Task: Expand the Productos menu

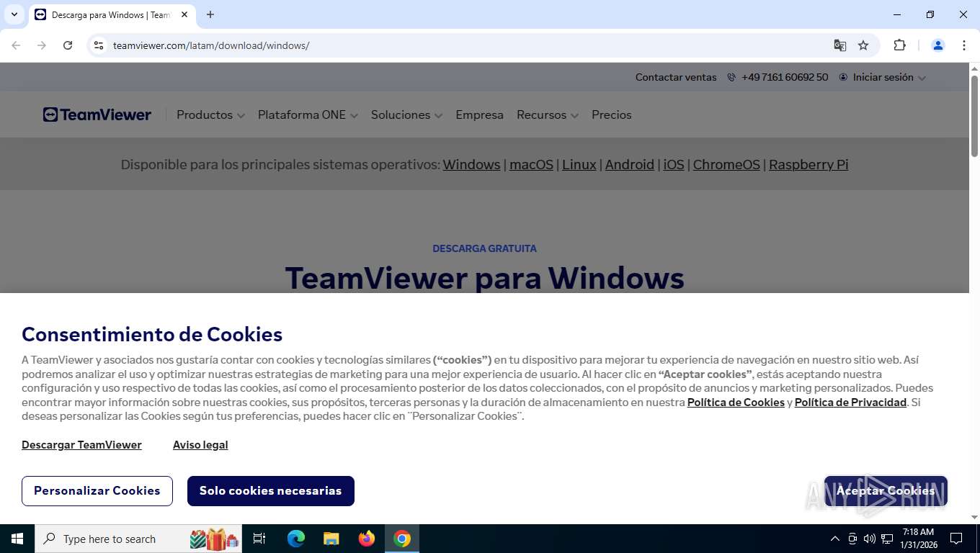Action: point(210,114)
